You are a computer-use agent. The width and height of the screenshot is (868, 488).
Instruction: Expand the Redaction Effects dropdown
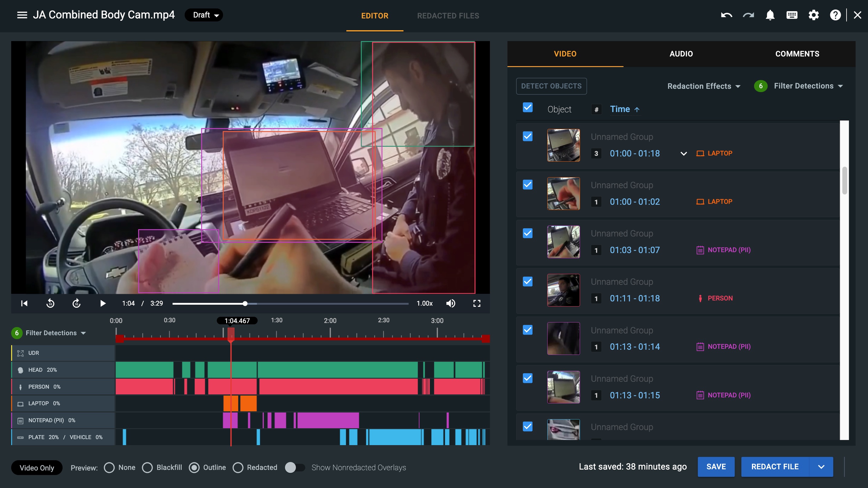(x=704, y=86)
